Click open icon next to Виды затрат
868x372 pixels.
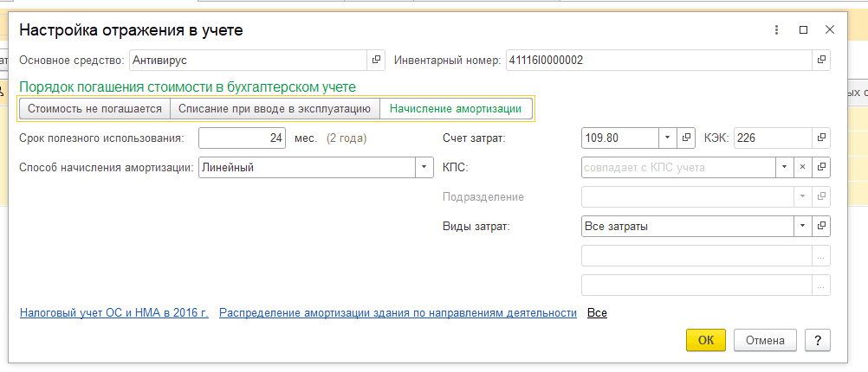pyautogui.click(x=821, y=227)
